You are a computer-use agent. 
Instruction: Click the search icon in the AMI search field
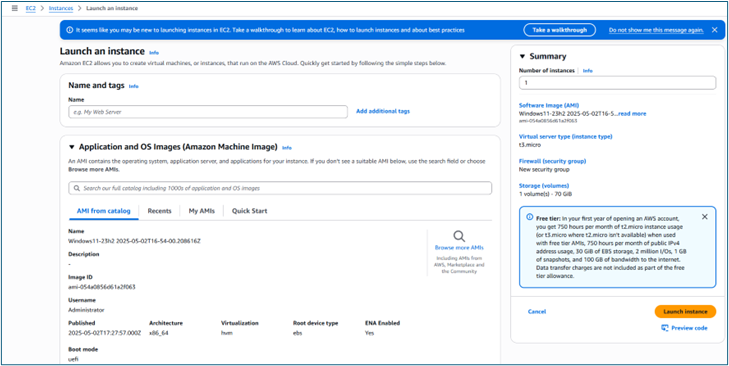[x=77, y=188]
